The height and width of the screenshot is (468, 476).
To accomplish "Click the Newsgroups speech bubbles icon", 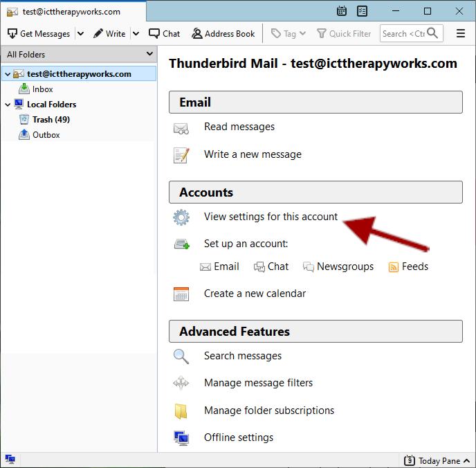I will [x=308, y=267].
